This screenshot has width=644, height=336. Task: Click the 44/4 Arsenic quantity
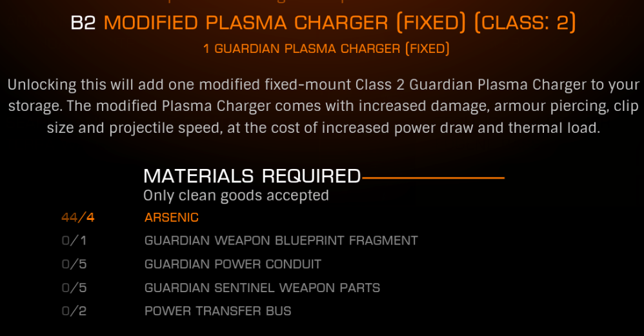pos(78,217)
